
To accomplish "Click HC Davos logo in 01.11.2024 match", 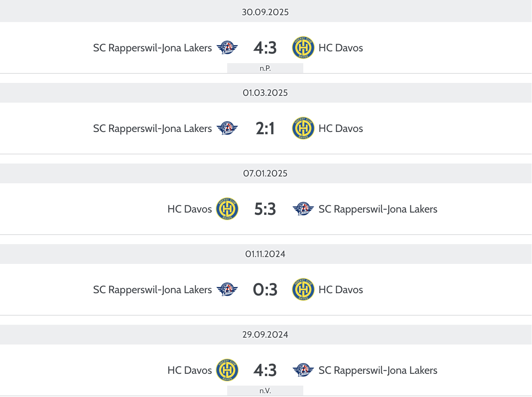I will tap(303, 290).
